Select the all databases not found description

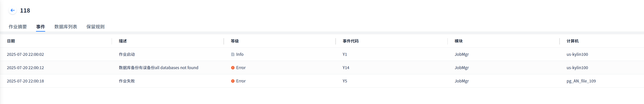[x=159, y=68]
